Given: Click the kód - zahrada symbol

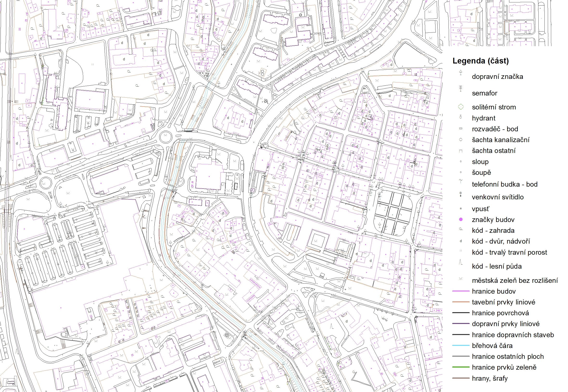Looking at the screenshot, I should 461,229.
